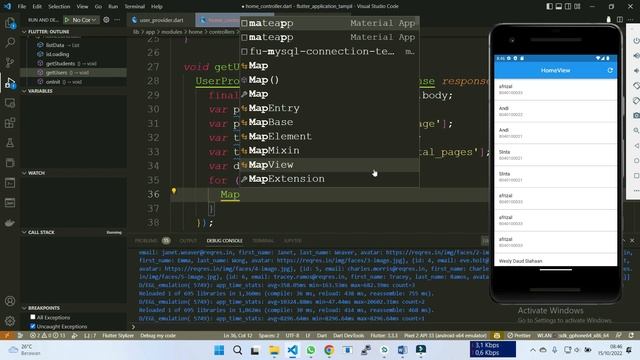Open Google Chrome from the taskbar

pos(329,350)
